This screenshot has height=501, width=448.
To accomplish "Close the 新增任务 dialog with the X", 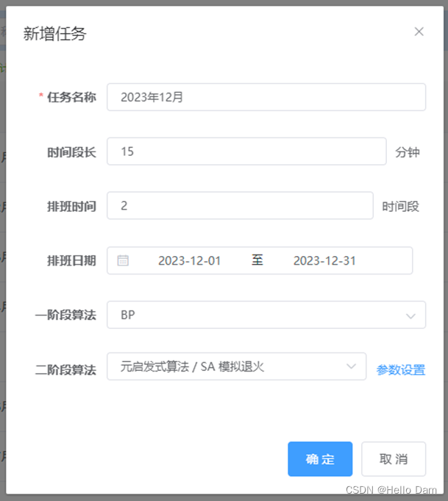I will click(419, 32).
